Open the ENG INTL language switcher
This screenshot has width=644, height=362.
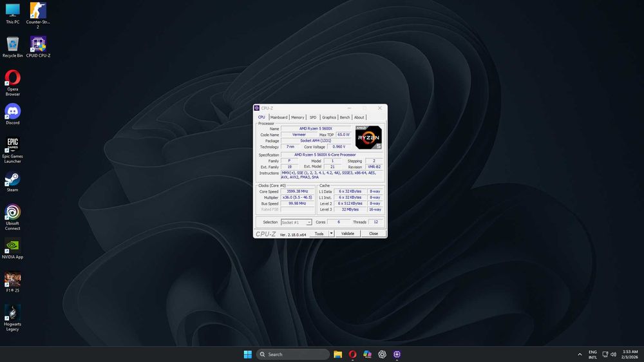[x=592, y=355]
